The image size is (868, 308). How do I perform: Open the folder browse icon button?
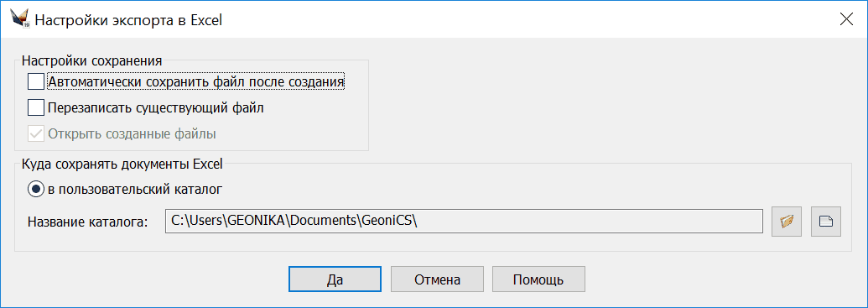(786, 222)
